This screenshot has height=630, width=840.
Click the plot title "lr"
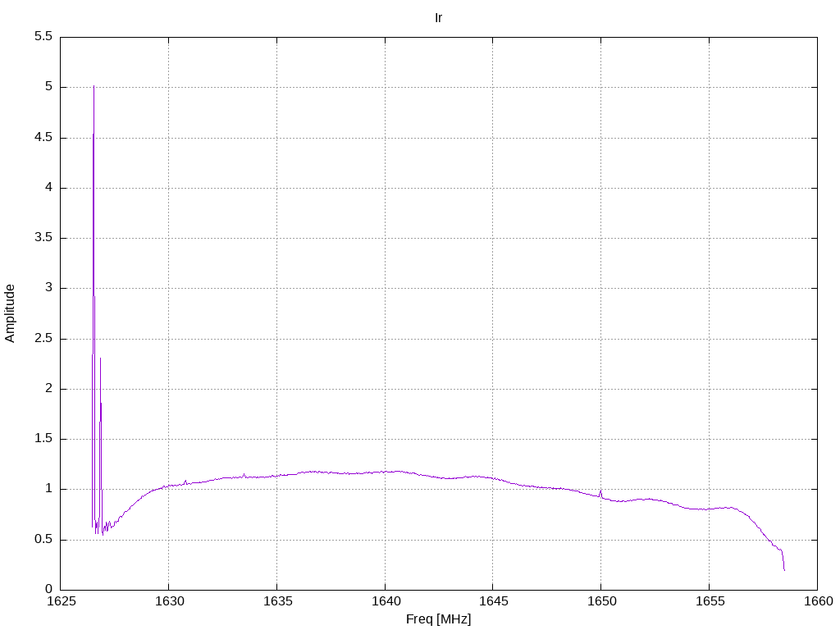(x=438, y=18)
